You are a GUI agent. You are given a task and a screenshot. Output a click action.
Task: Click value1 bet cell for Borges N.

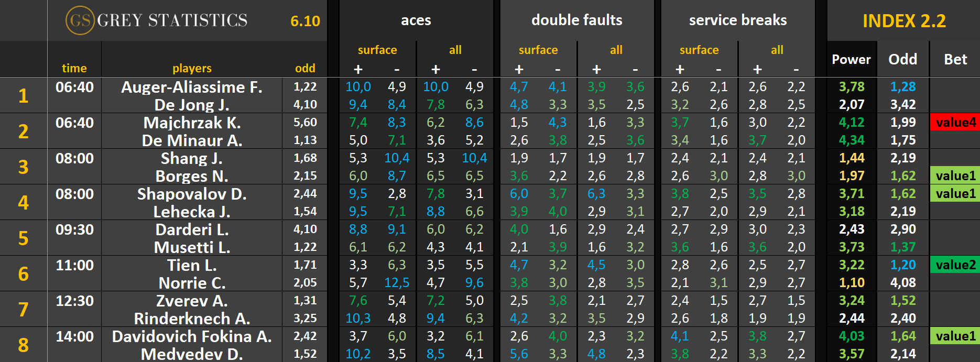point(955,176)
